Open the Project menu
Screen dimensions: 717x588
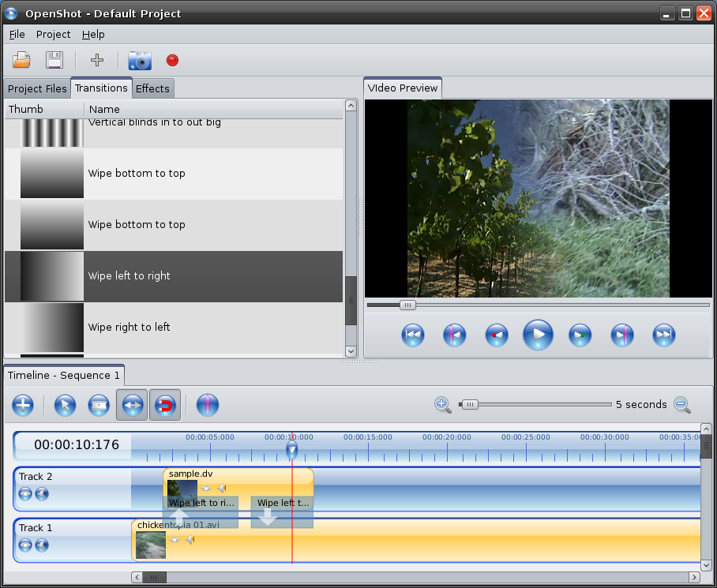point(53,35)
